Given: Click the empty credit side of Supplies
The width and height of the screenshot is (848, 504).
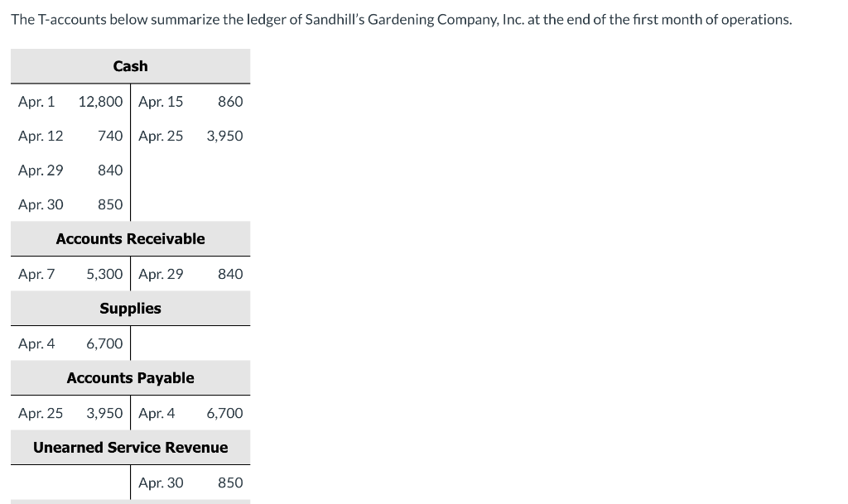Looking at the screenshot, I should (x=190, y=343).
